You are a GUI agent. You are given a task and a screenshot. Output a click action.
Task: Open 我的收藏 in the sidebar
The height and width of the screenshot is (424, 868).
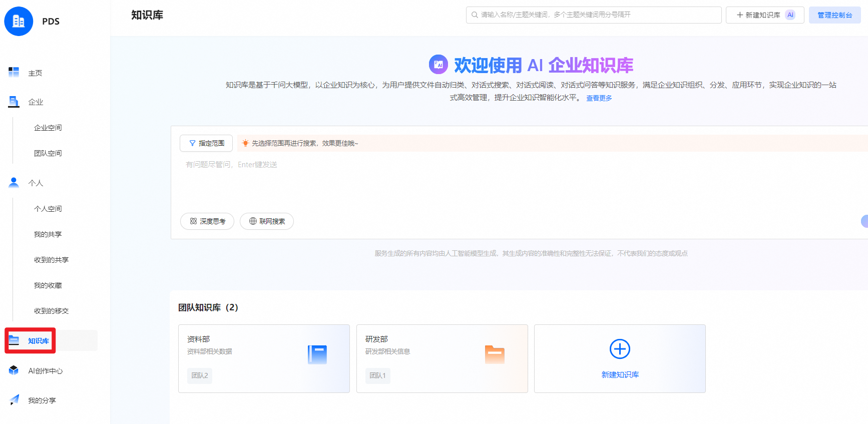pyautogui.click(x=48, y=285)
